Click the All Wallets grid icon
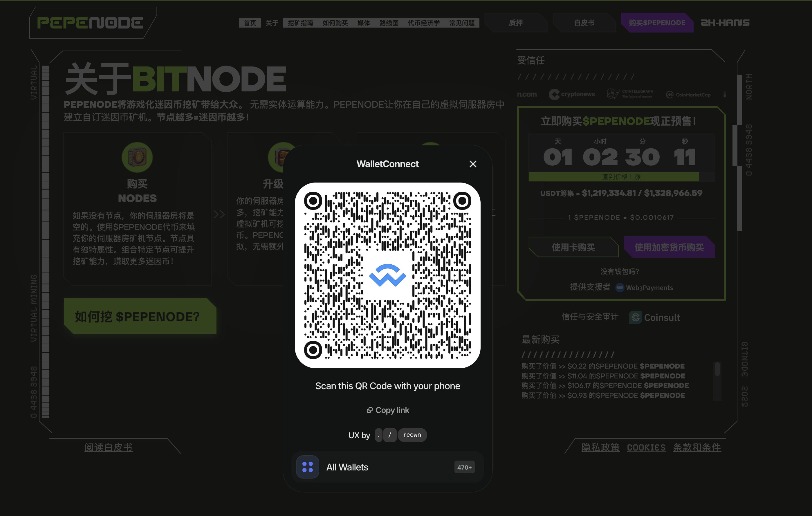This screenshot has height=516, width=812. coord(307,467)
